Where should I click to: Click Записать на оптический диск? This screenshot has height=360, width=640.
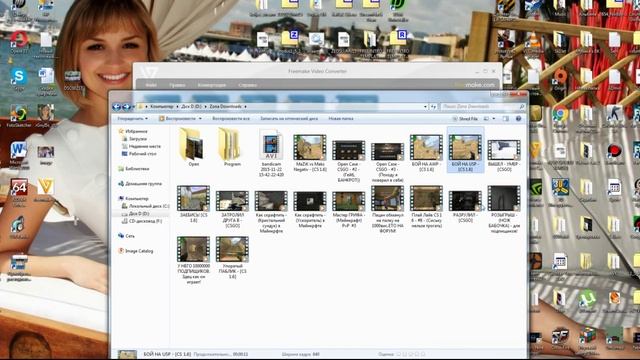(x=289, y=119)
